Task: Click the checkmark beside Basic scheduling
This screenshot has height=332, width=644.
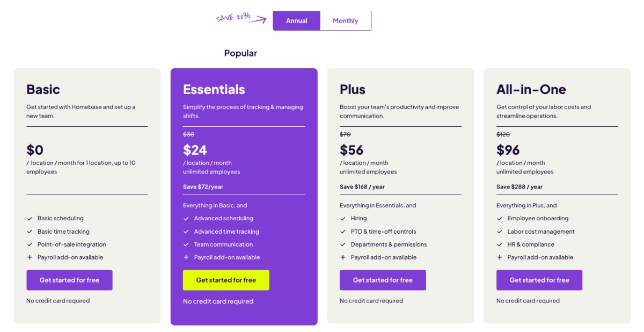Action: coord(30,219)
